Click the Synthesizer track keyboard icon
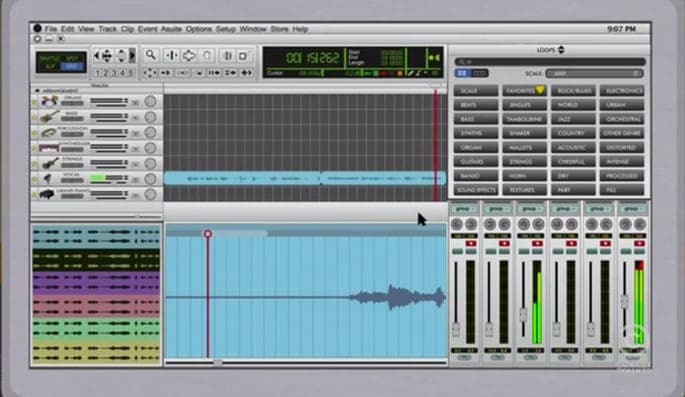The height and width of the screenshot is (397, 685). coord(49,148)
